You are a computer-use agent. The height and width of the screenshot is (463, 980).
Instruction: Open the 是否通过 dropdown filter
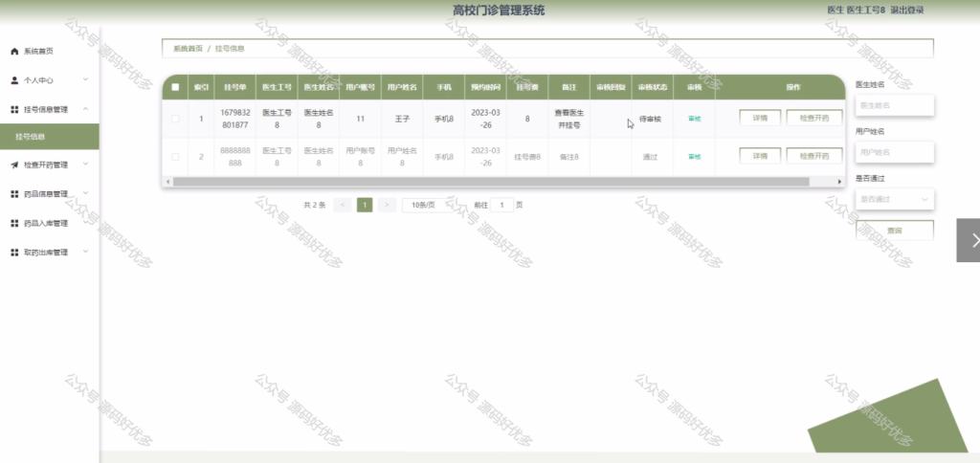click(x=895, y=199)
